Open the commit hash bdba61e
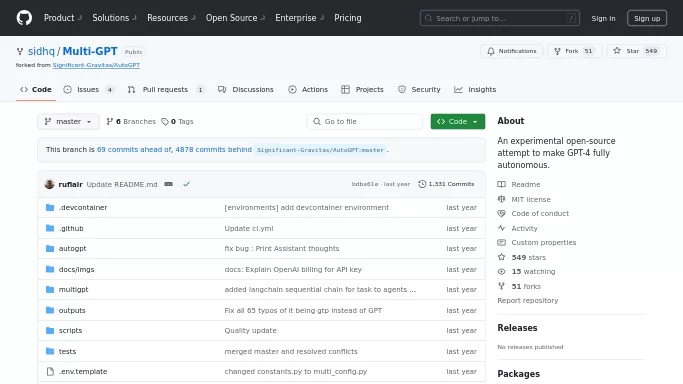 pyautogui.click(x=365, y=184)
